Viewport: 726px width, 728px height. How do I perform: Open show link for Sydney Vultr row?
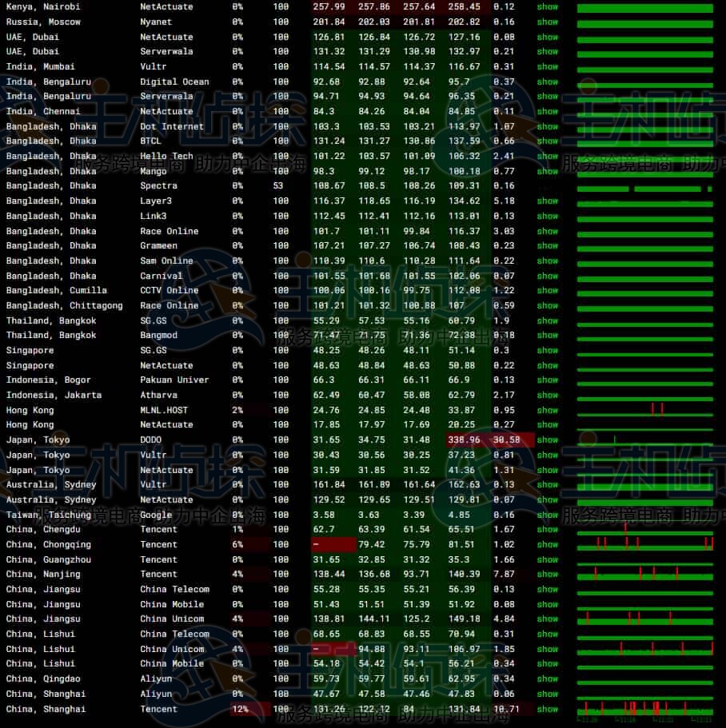(x=547, y=485)
